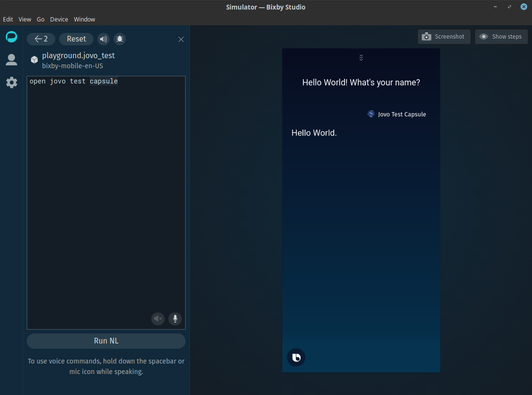Close the simulator input panel
Viewport: 532px width, 395px height.
coord(181,40)
